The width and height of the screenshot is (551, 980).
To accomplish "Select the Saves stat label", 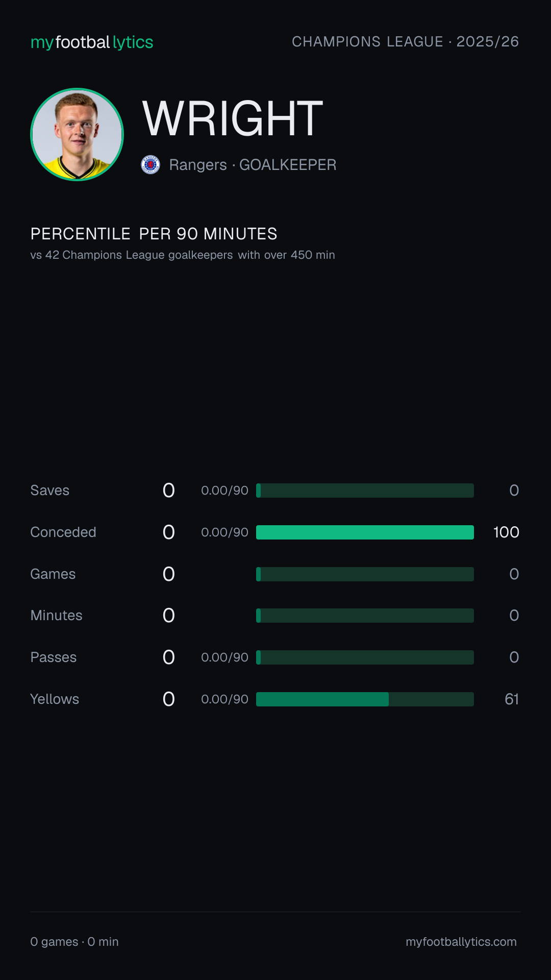I will [50, 491].
